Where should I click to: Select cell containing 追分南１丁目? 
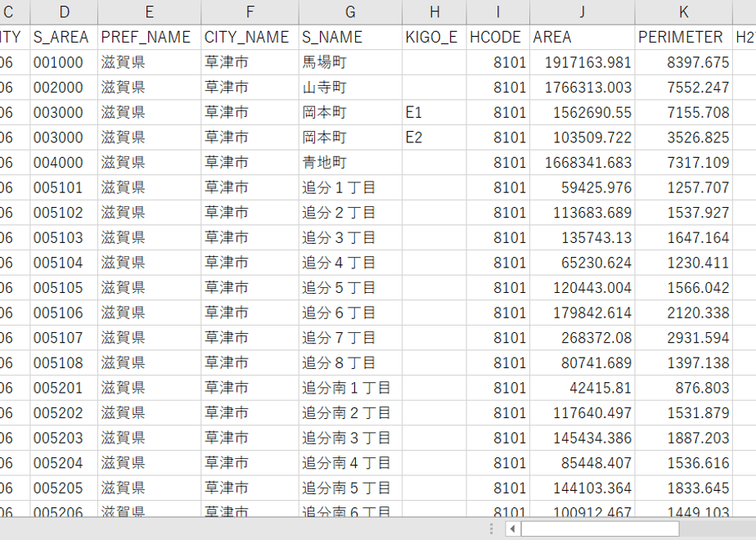(350, 388)
